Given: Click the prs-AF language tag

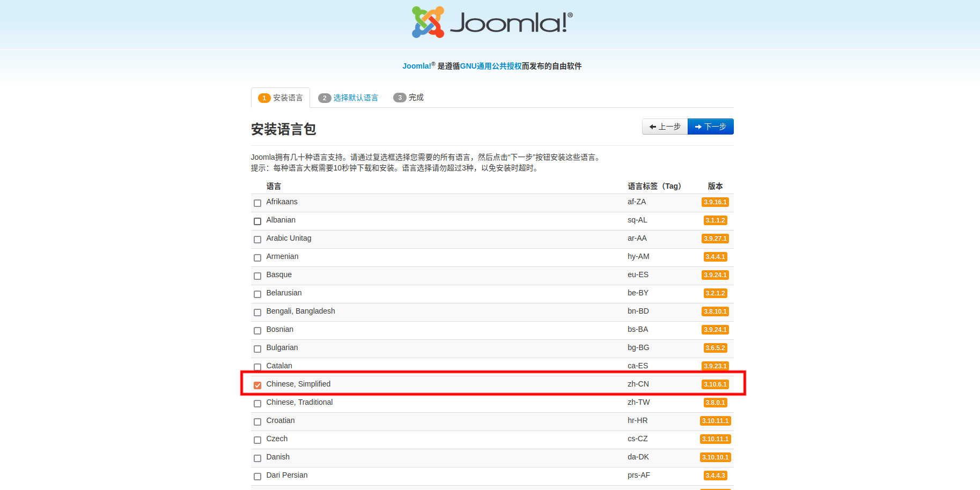Looking at the screenshot, I should pyautogui.click(x=639, y=475).
